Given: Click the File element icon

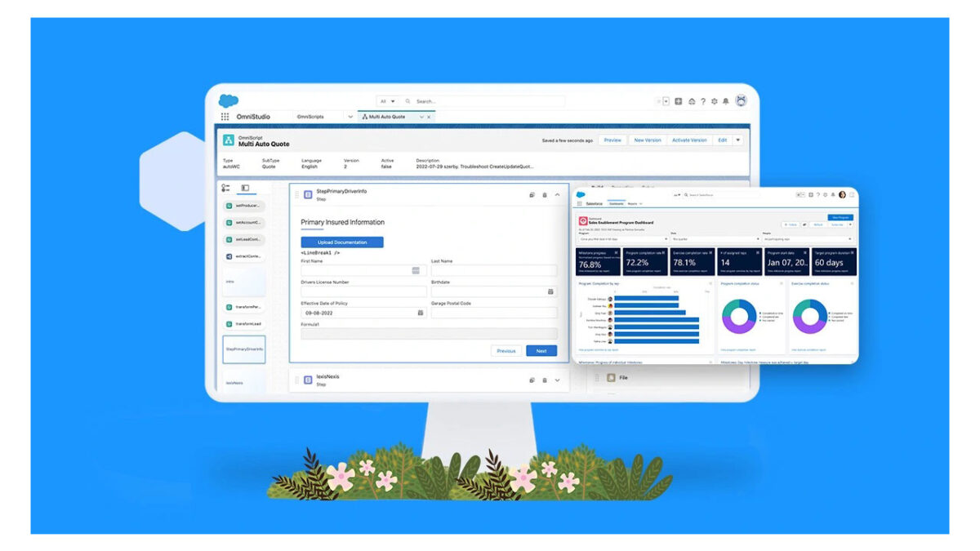Looking at the screenshot, I should pyautogui.click(x=611, y=378).
